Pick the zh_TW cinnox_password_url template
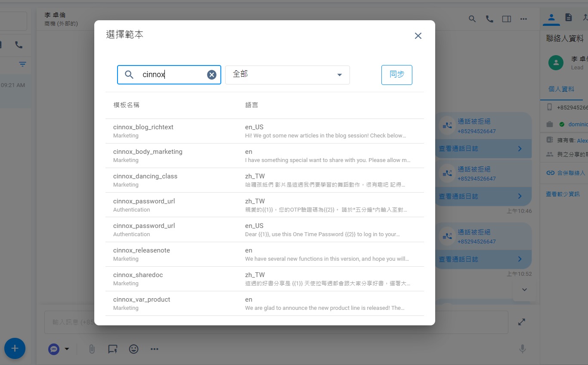The height and width of the screenshot is (365, 588). coord(265,205)
